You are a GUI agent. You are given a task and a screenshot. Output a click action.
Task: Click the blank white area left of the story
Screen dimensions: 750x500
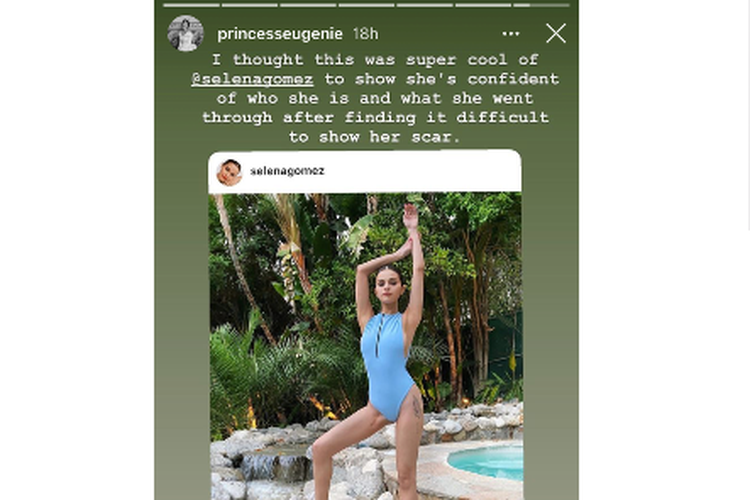(x=75, y=250)
